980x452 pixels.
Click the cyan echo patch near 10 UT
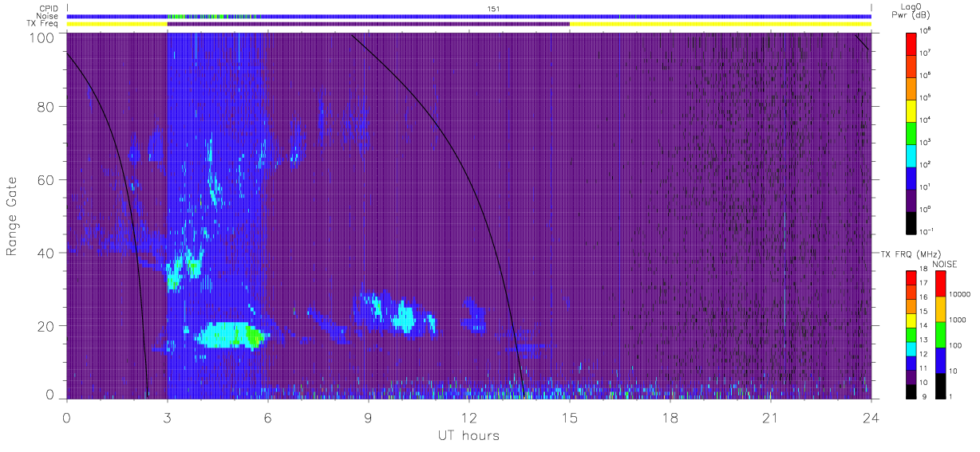[x=405, y=317]
